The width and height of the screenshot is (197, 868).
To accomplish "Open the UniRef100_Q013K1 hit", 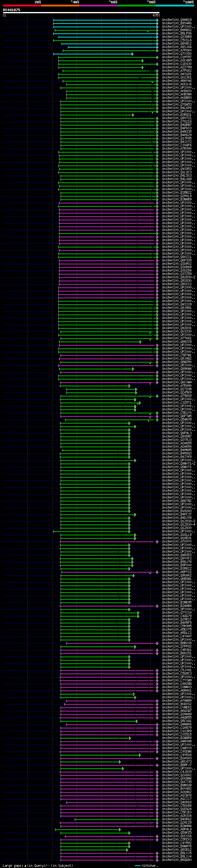I will click(x=176, y=77).
